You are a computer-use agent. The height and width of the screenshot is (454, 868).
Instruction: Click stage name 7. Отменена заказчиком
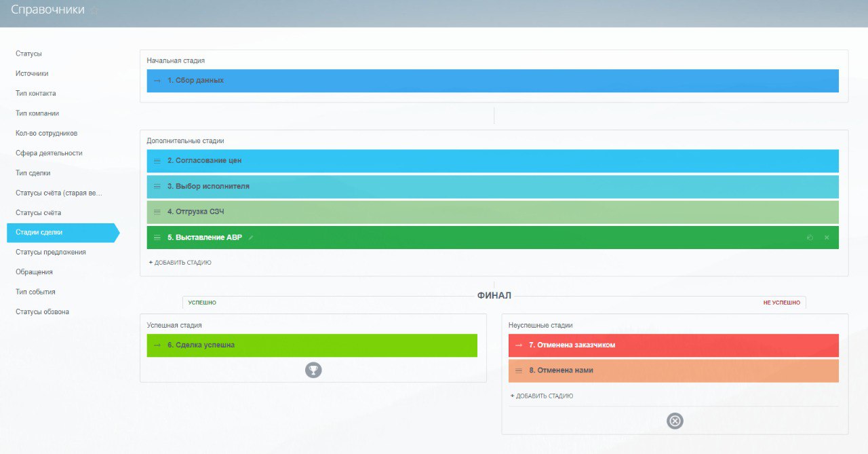click(x=572, y=345)
